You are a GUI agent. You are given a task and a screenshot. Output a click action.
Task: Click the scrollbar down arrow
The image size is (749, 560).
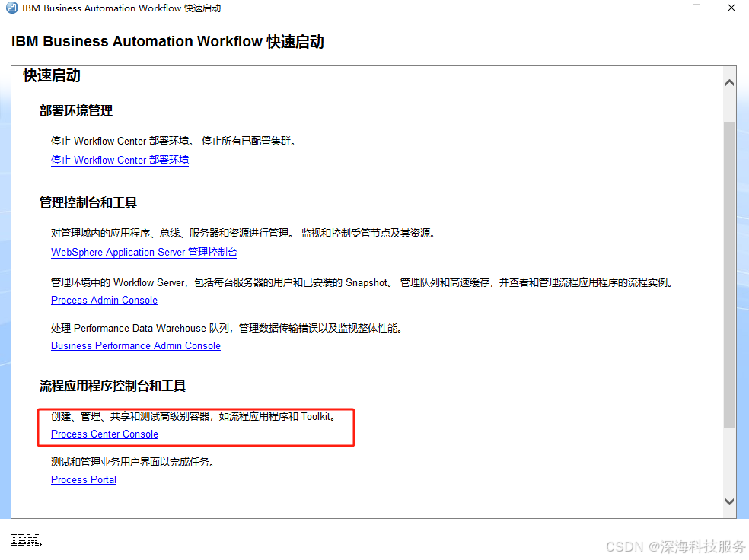point(729,501)
